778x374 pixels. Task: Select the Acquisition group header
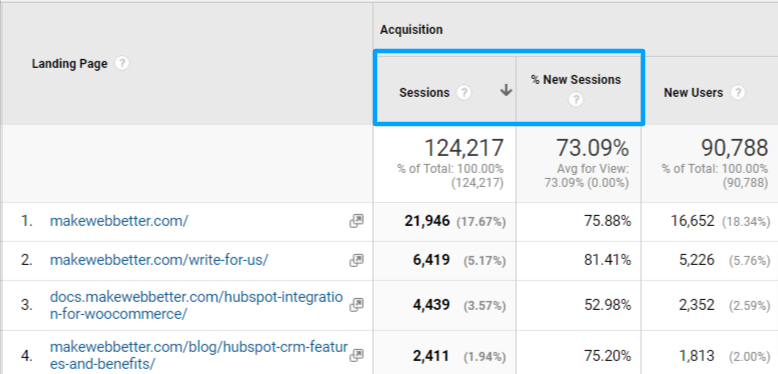(411, 30)
